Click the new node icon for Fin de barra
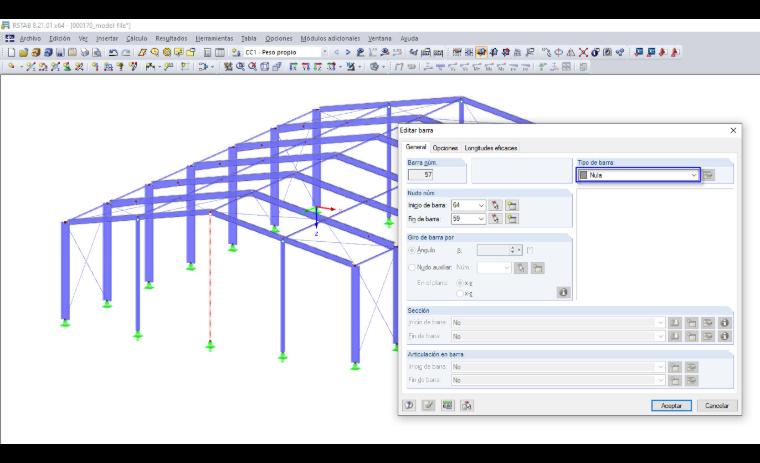760x463 pixels. tap(511, 219)
